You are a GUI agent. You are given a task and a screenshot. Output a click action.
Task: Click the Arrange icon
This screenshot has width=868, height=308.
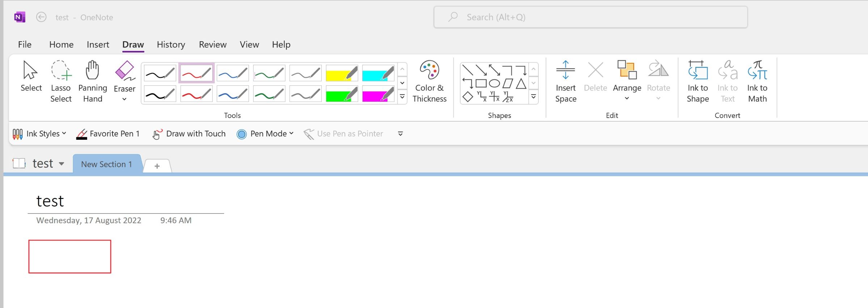point(627,70)
